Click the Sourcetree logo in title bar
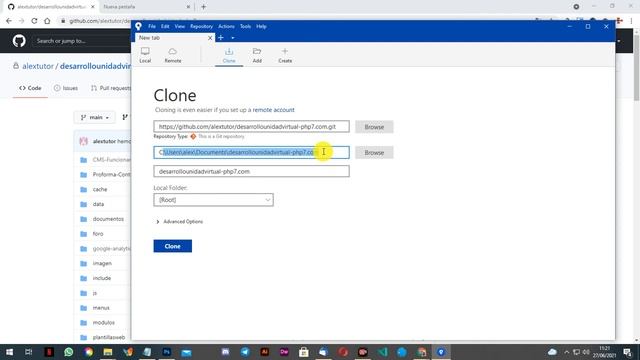 [x=138, y=26]
